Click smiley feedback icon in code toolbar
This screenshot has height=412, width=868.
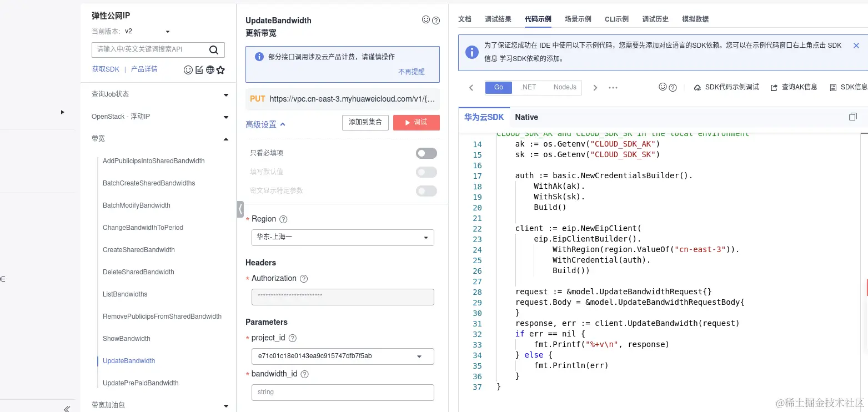pos(663,87)
